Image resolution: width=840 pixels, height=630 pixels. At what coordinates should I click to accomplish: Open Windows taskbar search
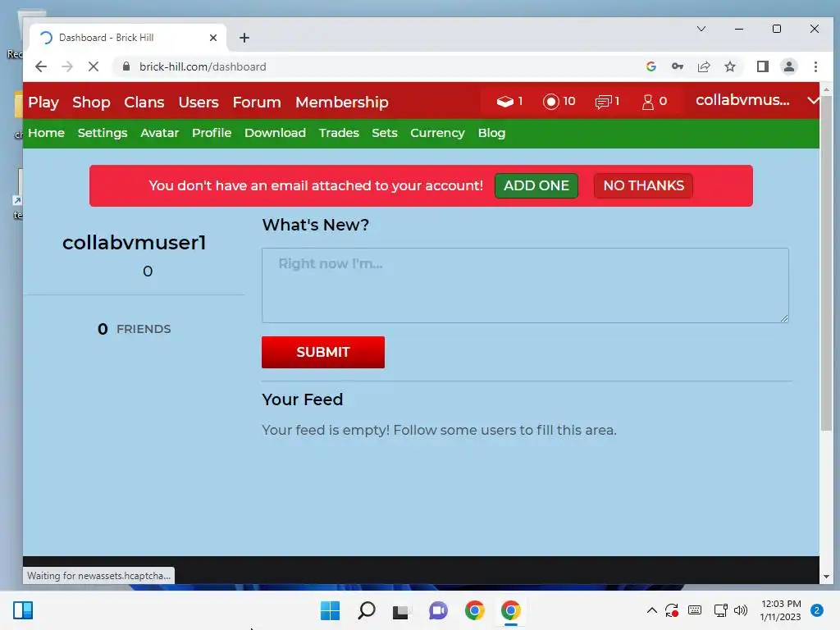[367, 610]
